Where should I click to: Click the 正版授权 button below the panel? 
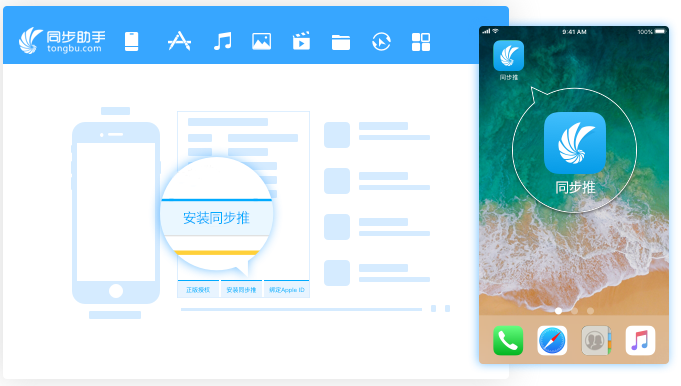click(198, 289)
